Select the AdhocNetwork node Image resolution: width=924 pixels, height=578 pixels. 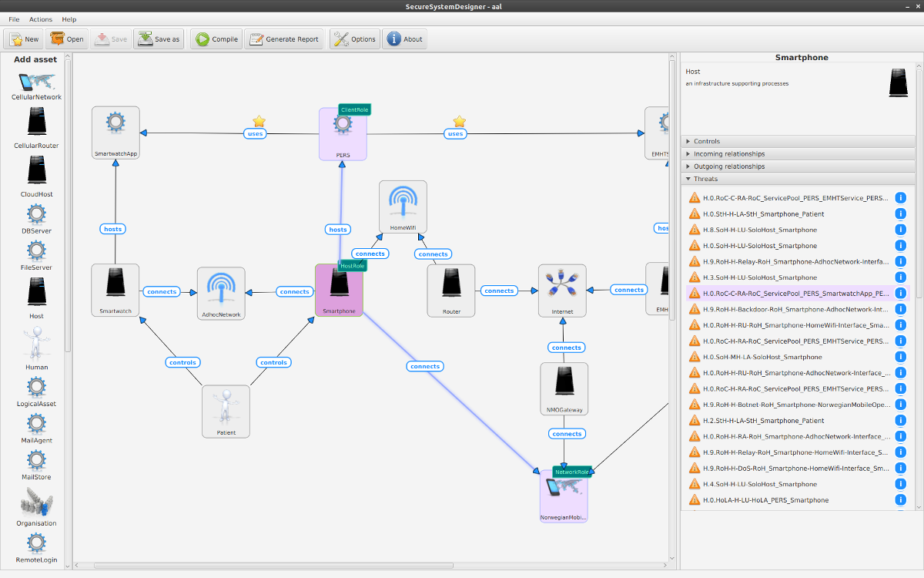221,294
